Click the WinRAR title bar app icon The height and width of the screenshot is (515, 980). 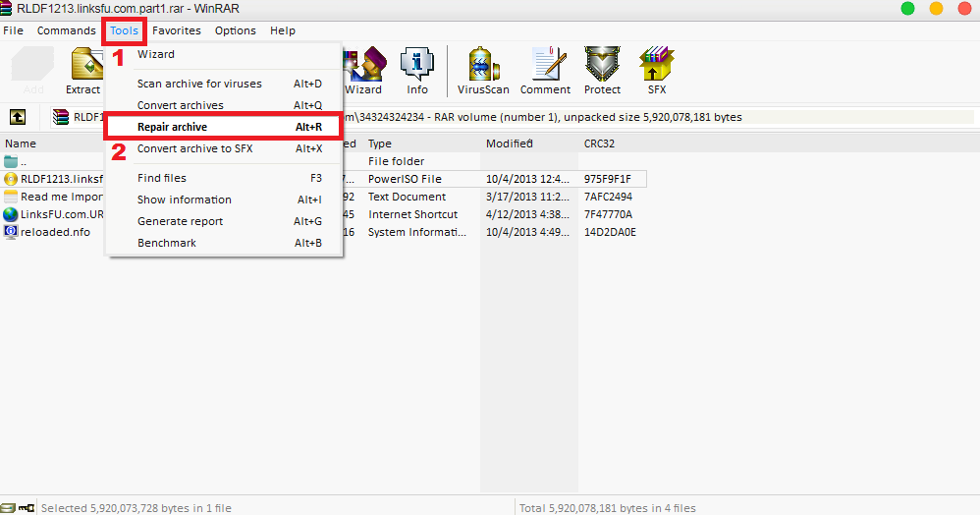[6, 8]
